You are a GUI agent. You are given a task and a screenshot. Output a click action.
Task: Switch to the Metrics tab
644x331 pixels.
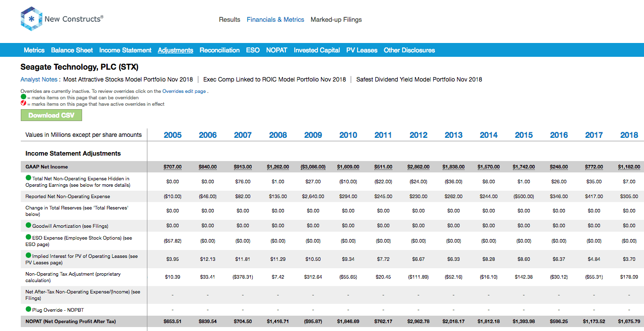(34, 50)
